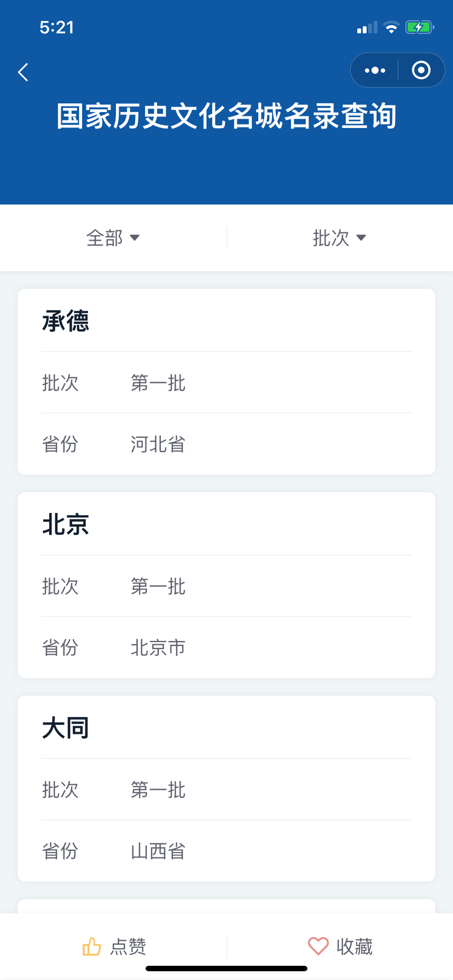Image resolution: width=453 pixels, height=980 pixels.
Task: Tap the mini program close circle icon
Action: [x=421, y=71]
